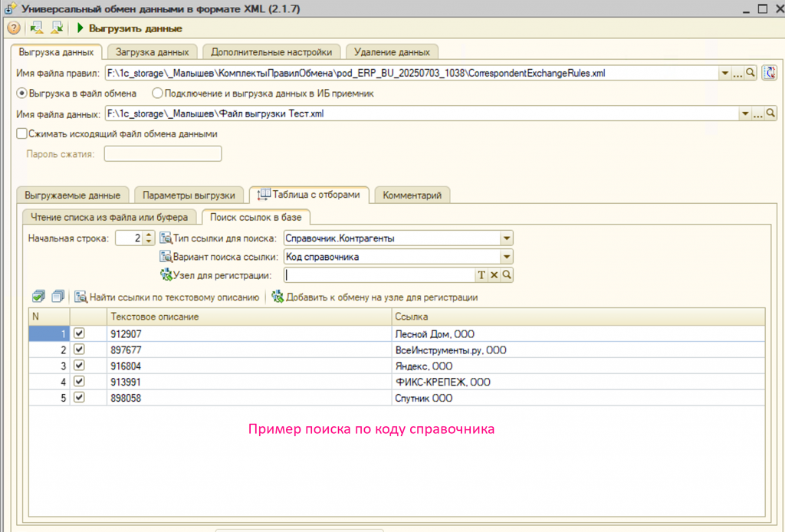The height and width of the screenshot is (532, 785).
Task: Expand Вариант поиска ссылки dropdown
Action: tap(507, 257)
